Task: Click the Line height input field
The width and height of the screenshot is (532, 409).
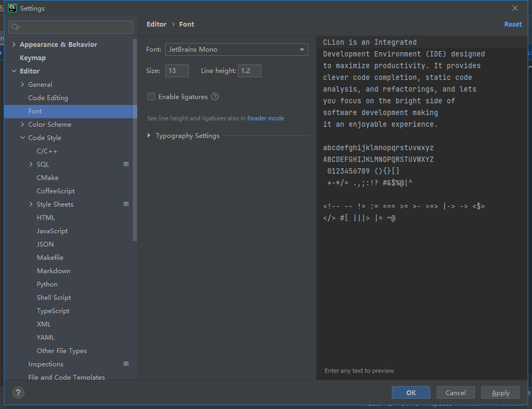Action: pyautogui.click(x=249, y=71)
